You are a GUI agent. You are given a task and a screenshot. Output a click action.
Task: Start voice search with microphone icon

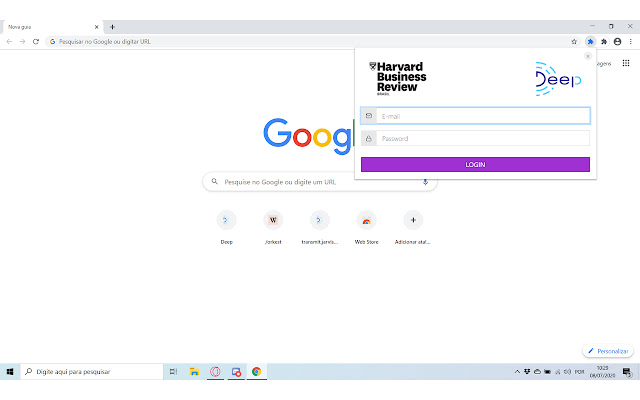pyautogui.click(x=425, y=182)
